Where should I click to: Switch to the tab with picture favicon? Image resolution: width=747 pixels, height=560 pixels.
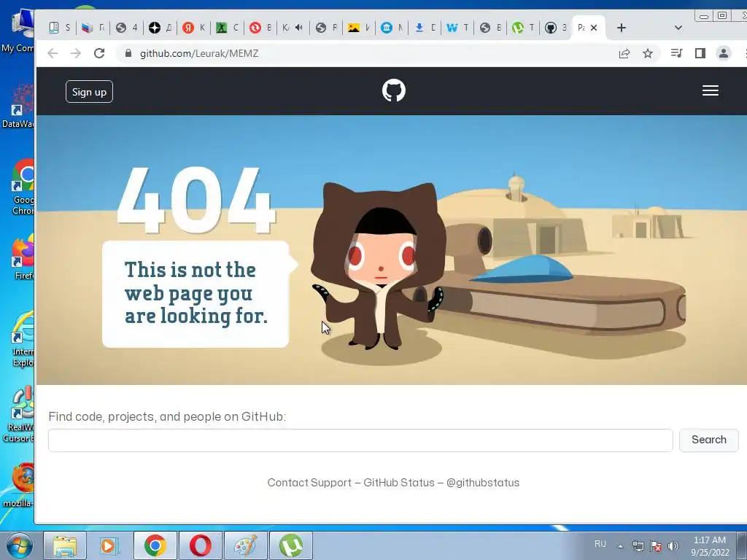click(358, 28)
